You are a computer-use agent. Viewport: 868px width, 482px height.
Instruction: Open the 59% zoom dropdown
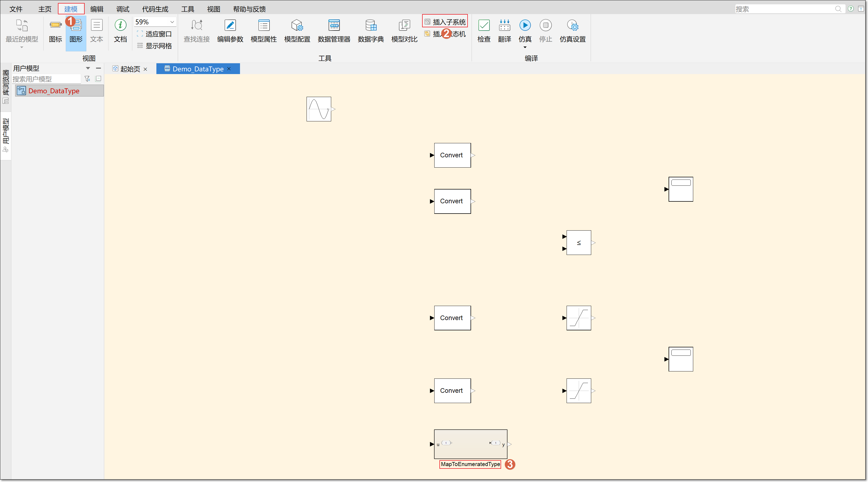[172, 22]
